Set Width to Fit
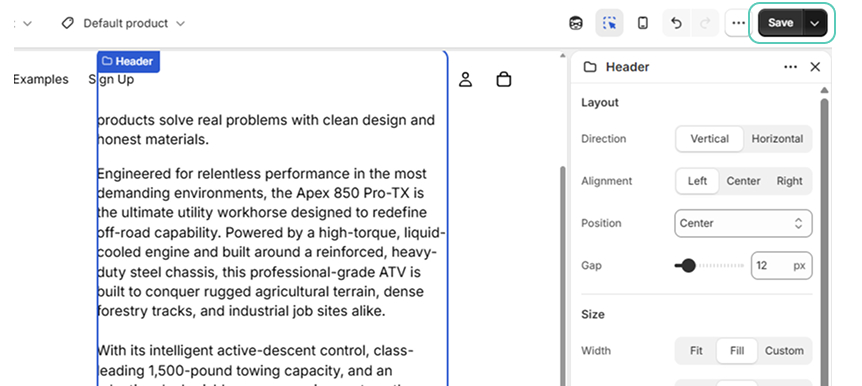The image size is (862, 386). click(x=696, y=351)
